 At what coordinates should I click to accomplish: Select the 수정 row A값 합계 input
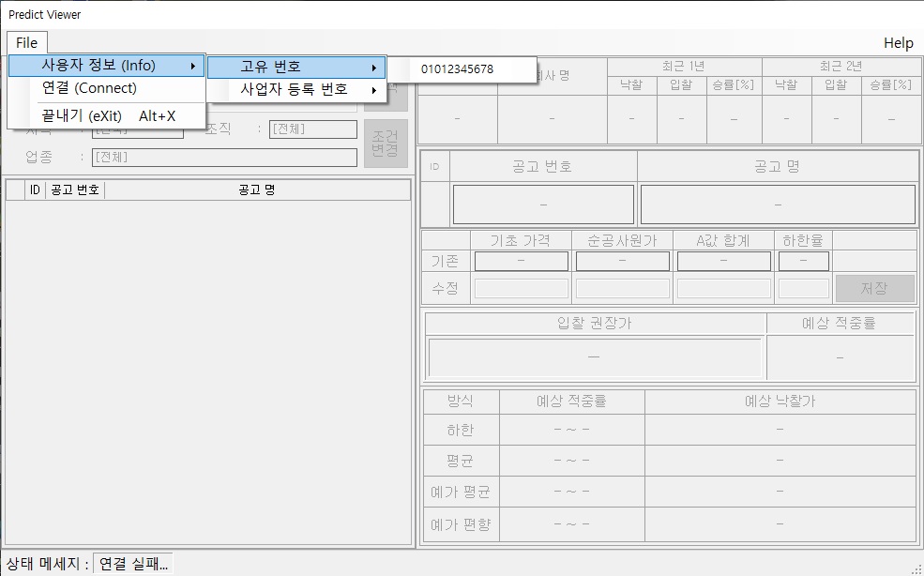pyautogui.click(x=723, y=289)
